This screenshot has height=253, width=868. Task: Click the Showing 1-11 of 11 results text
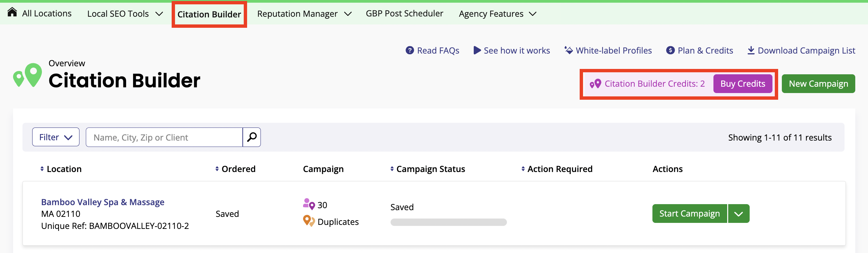780,138
